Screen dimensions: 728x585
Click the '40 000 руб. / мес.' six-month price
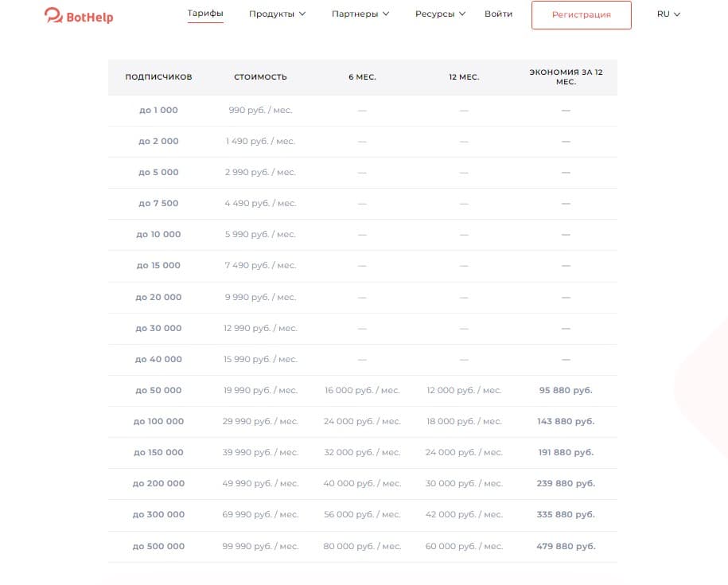362,484
